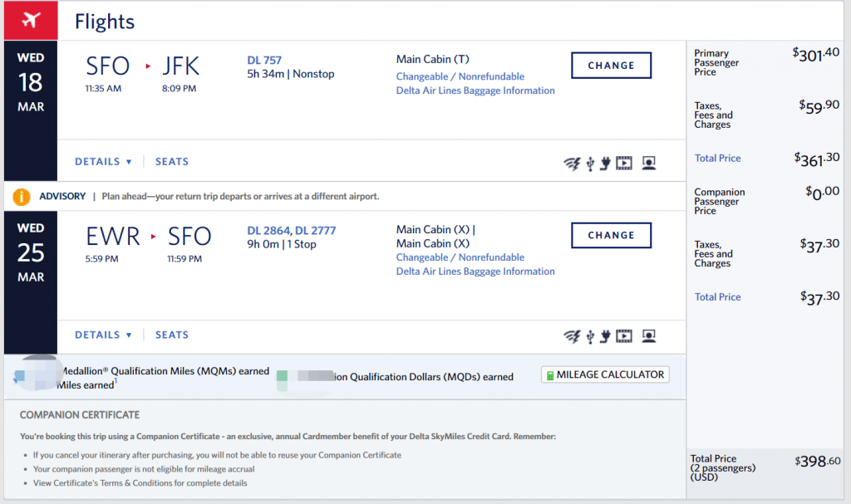This screenshot has height=504, width=851.
Task: Open Seats for the SFO–JFK flight
Action: point(172,162)
